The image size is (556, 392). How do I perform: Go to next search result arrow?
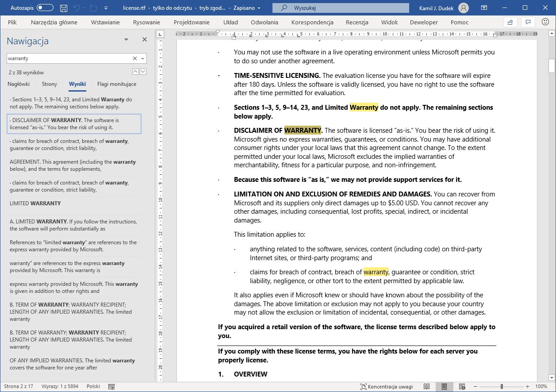click(143, 72)
